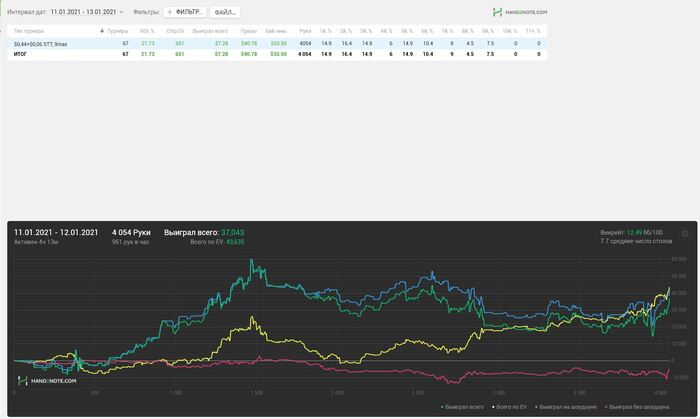
Task: Sort table by Выиграл всего column
Action: click(x=210, y=31)
